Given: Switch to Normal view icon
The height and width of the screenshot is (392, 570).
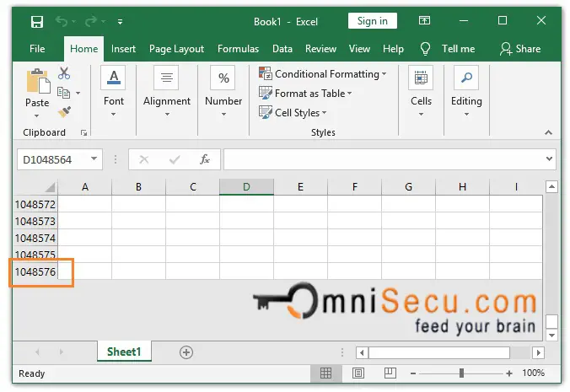Looking at the screenshot, I should tap(325, 373).
